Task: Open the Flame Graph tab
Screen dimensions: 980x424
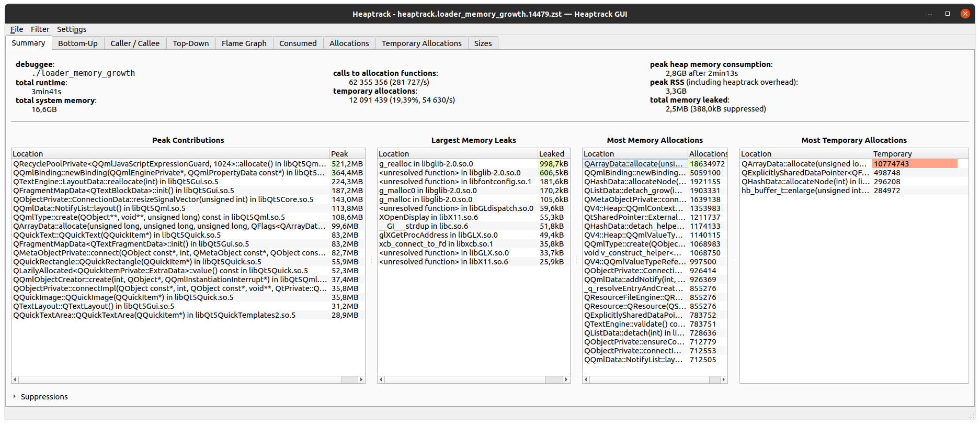Action: pos(244,43)
